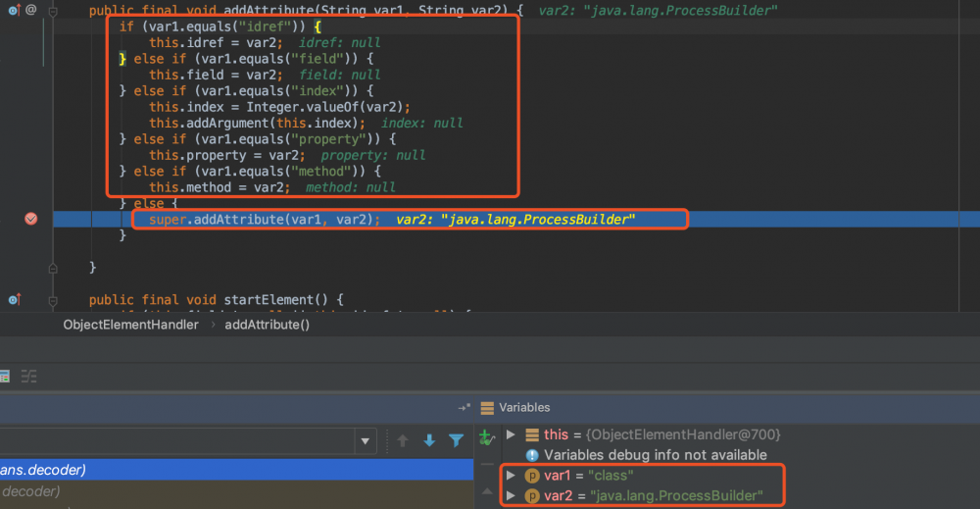This screenshot has height=509, width=980.
Task: Click the @ annotation gutter icon
Action: coord(31,10)
